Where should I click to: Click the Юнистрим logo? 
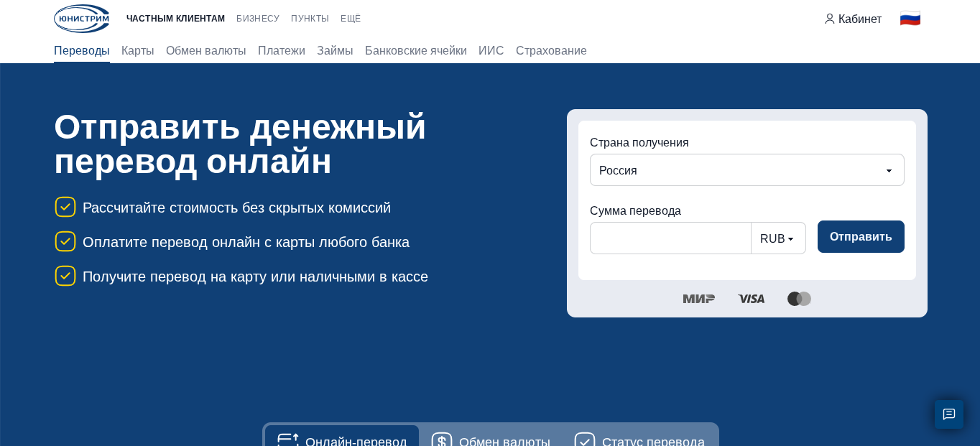click(x=81, y=19)
